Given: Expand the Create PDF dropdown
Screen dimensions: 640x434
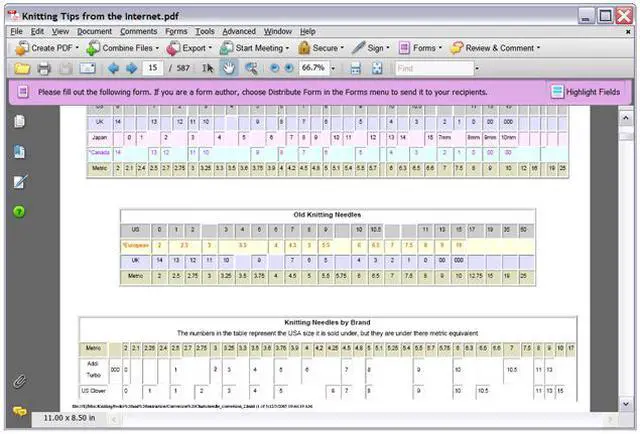Looking at the screenshot, I should coord(47,47).
